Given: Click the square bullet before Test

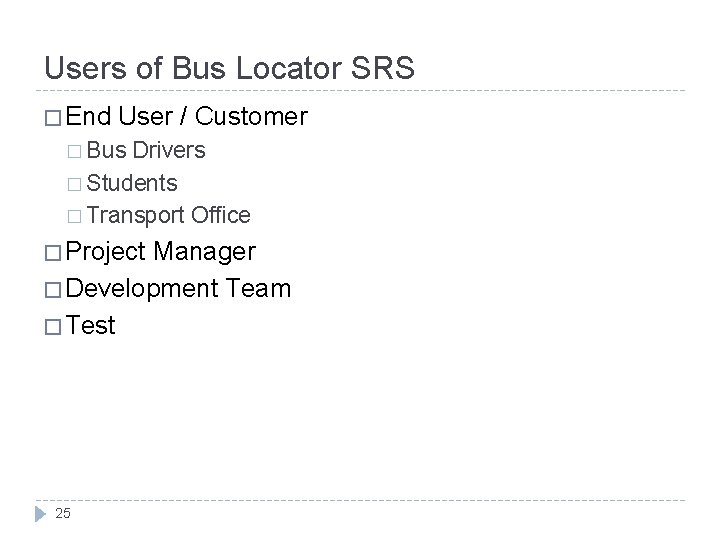Looking at the screenshot, I should click(x=53, y=326).
